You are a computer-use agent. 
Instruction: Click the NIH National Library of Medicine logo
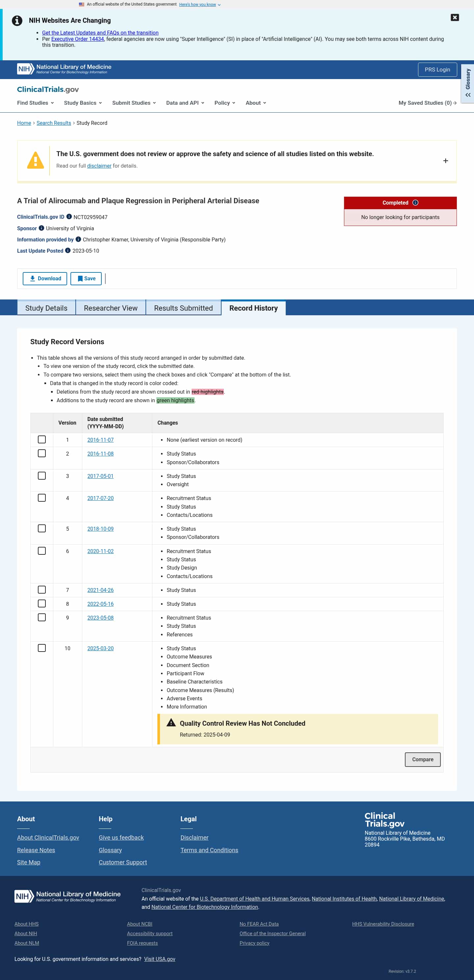point(64,69)
